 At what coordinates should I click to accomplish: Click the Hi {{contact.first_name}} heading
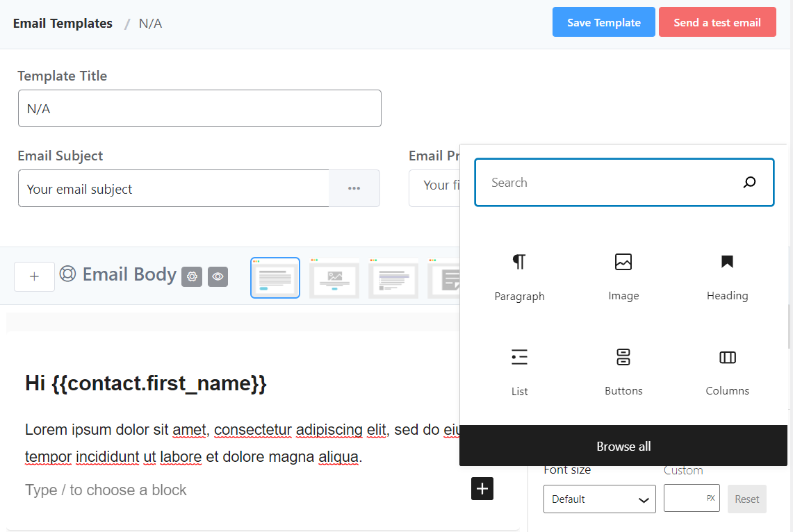pyautogui.click(x=146, y=383)
